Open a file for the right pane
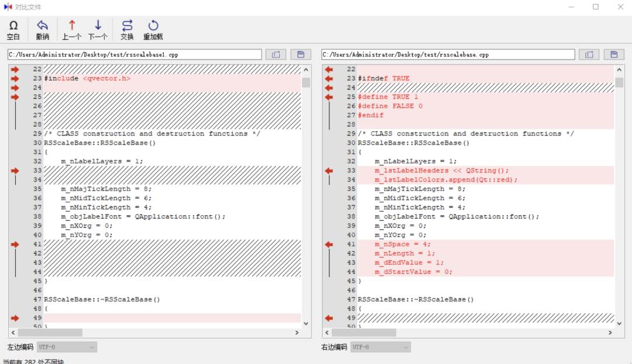Screen dimensions: 632x364 (x=589, y=54)
